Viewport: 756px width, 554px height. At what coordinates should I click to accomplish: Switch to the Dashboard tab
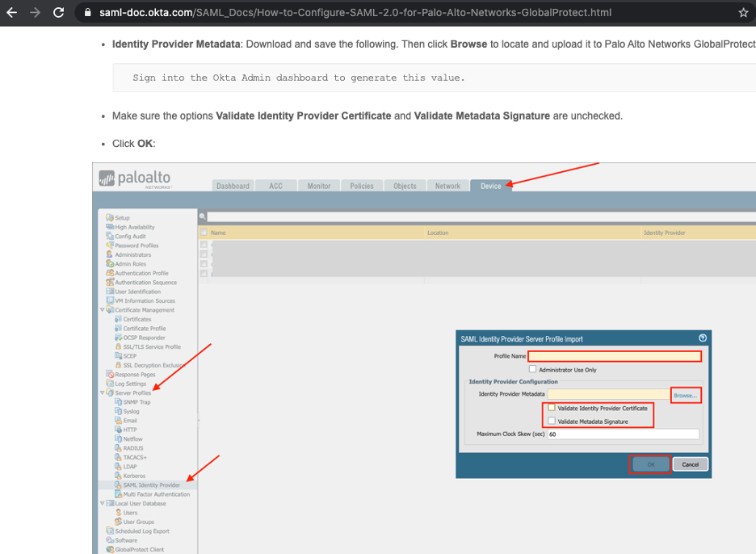[x=233, y=186]
